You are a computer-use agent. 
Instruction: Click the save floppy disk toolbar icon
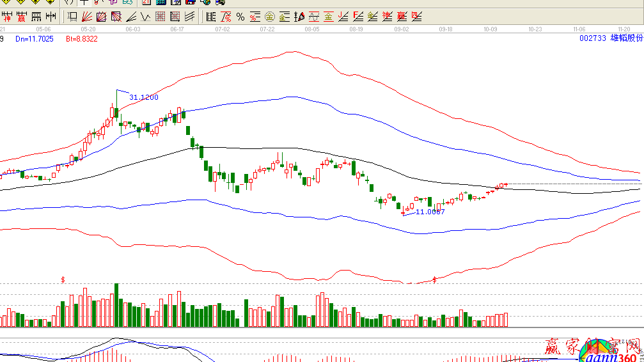(189, 3)
